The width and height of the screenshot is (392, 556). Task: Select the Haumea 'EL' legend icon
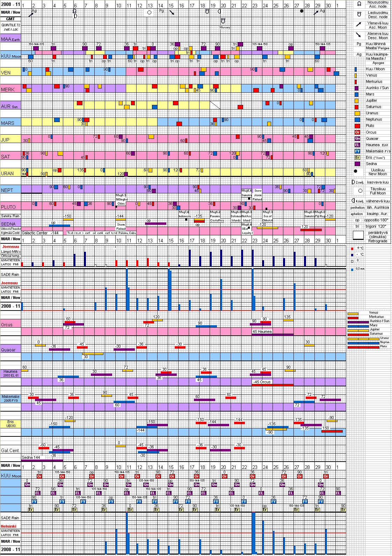[357, 145]
